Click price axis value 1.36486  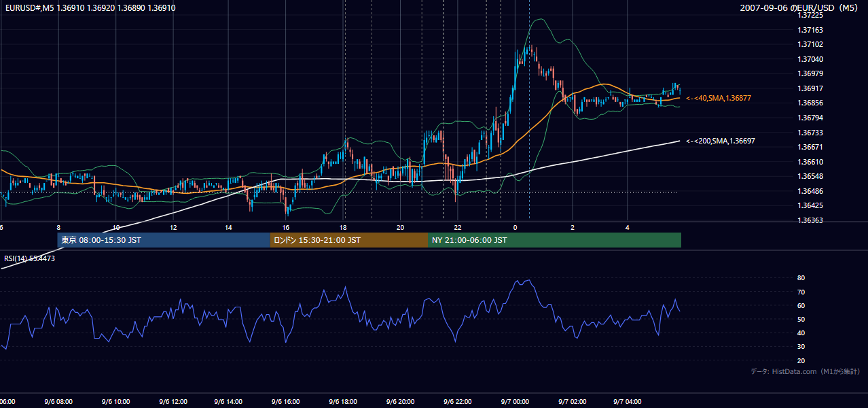pyautogui.click(x=810, y=191)
